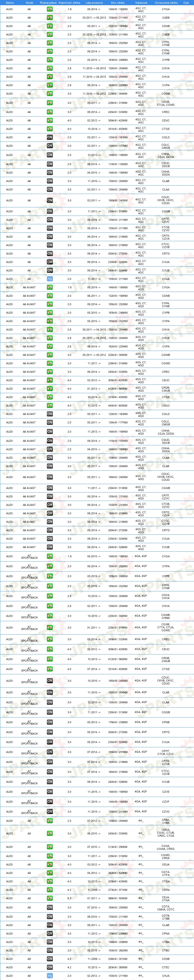Image resolution: width=194 pixels, height=980 pixels.
Task: Click the diesel ON icon for A6 CGQB 230kW
Action: point(50,212)
